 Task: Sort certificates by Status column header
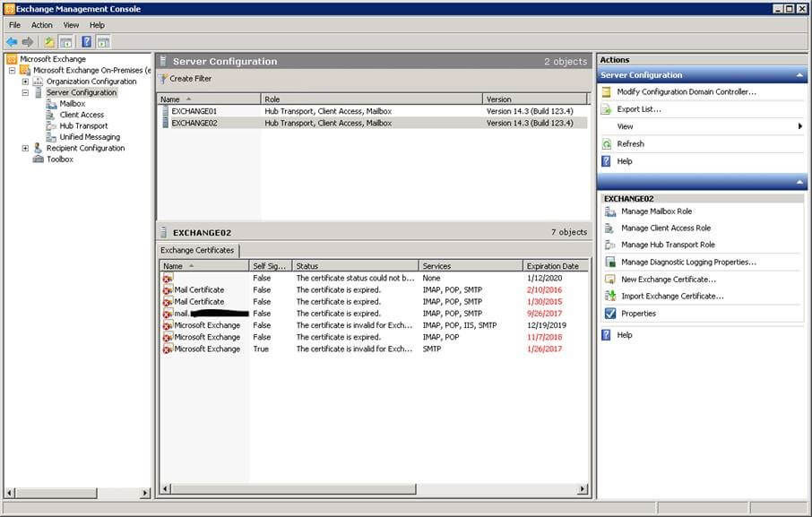click(x=355, y=266)
